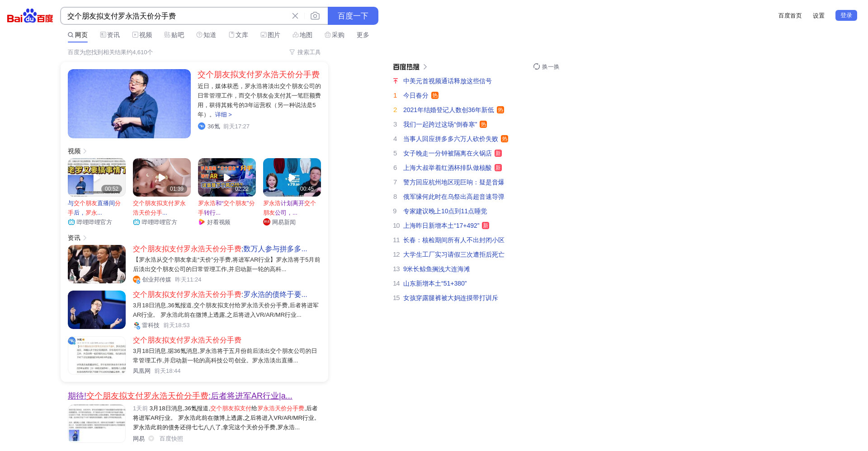Click the 好看视频 source icon
The height and width of the screenshot is (451, 868).
tap(202, 222)
